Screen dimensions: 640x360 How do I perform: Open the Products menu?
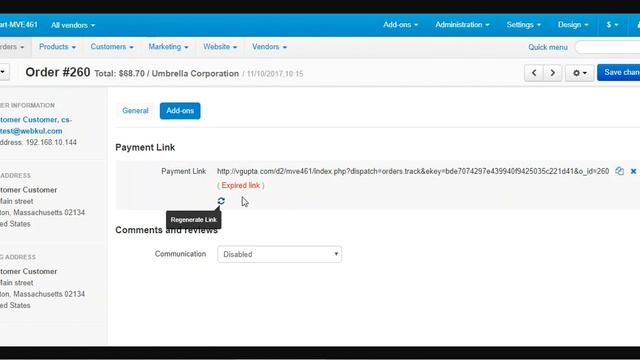pos(57,47)
